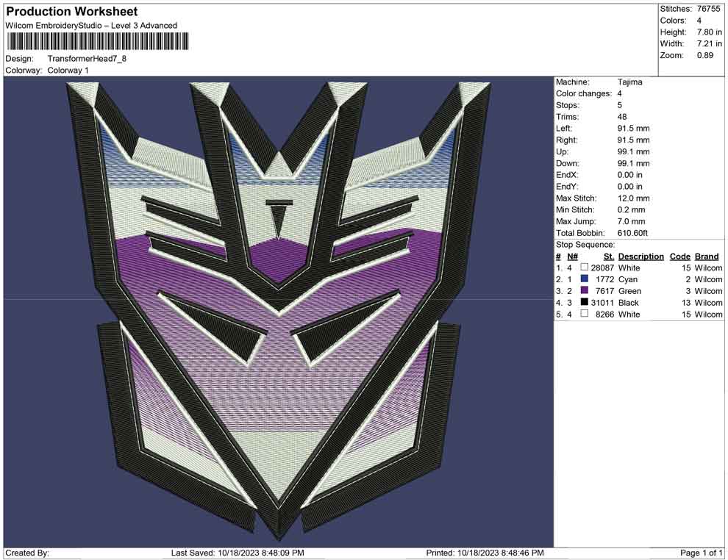Click the Down value '99.1 mm'

[633, 163]
